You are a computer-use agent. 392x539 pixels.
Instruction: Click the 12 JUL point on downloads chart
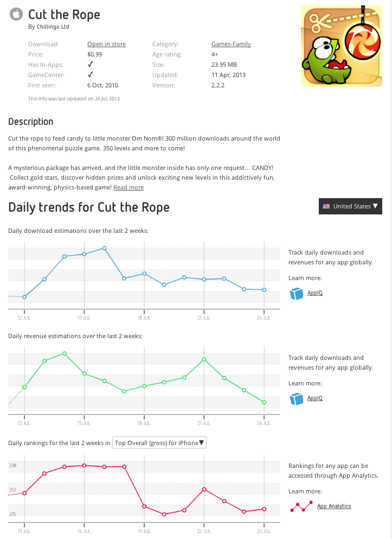(x=24, y=297)
